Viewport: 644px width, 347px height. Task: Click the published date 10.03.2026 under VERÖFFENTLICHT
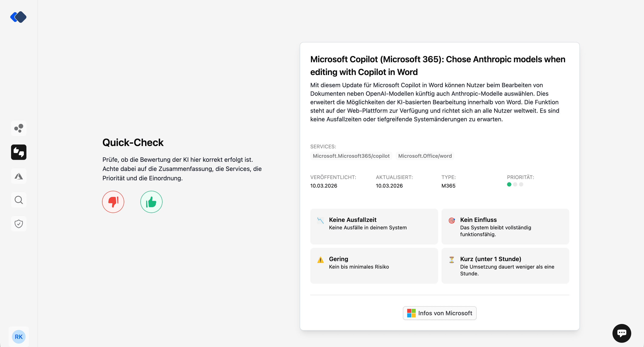[323, 186]
